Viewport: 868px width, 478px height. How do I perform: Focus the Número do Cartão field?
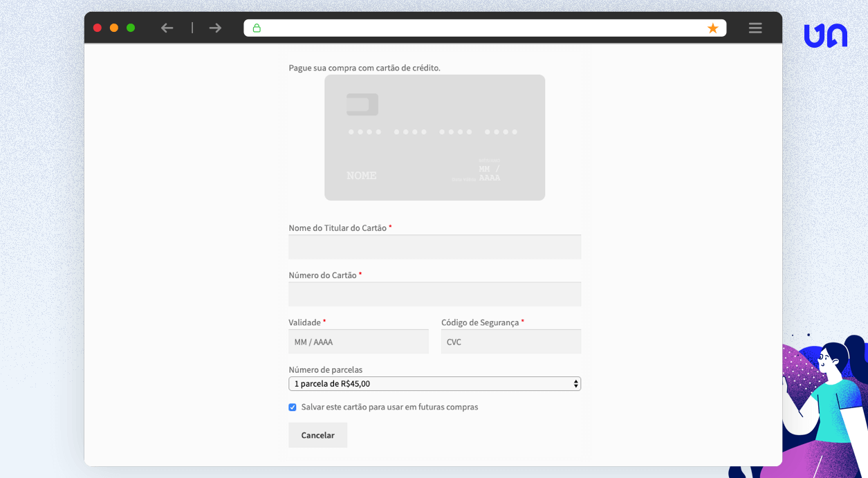tap(434, 294)
